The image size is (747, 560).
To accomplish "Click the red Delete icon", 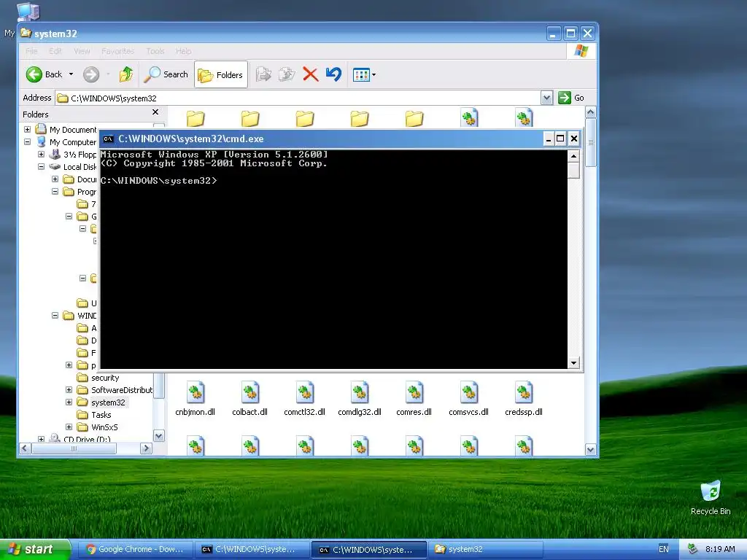I will coord(310,74).
